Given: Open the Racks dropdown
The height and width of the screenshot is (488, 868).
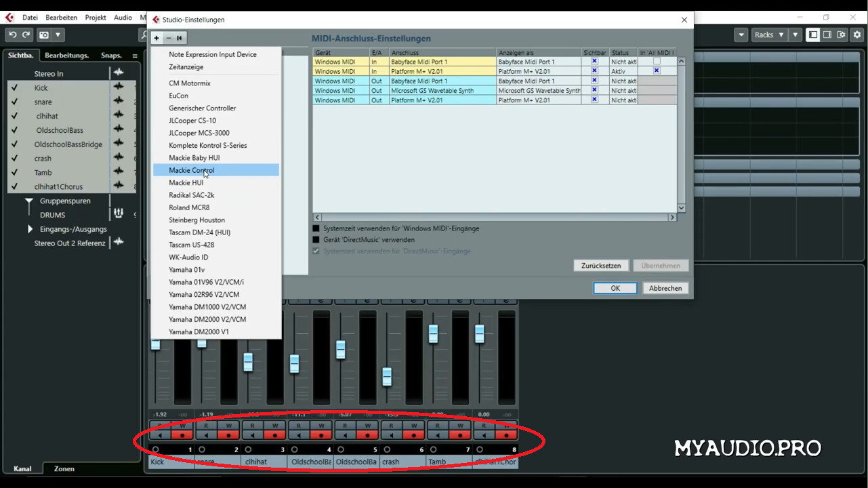Looking at the screenshot, I should (769, 35).
